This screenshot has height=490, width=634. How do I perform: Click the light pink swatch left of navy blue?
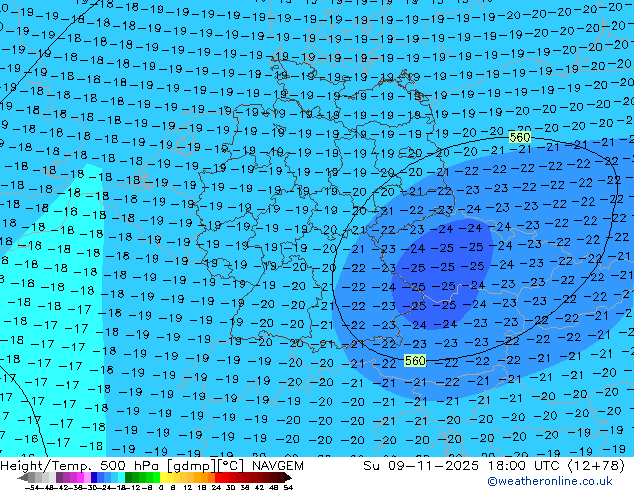87,477
